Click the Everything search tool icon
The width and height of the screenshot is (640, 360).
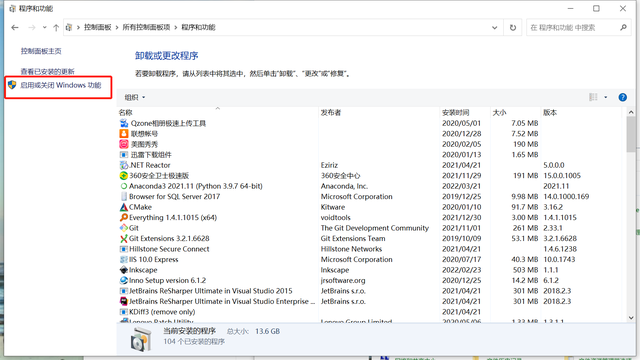click(x=124, y=218)
